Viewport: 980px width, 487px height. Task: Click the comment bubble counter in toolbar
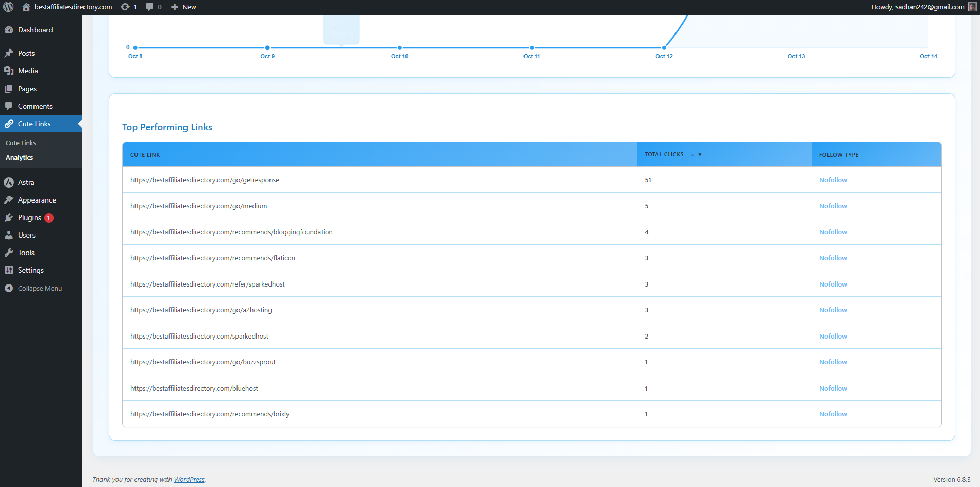pyautogui.click(x=150, y=7)
